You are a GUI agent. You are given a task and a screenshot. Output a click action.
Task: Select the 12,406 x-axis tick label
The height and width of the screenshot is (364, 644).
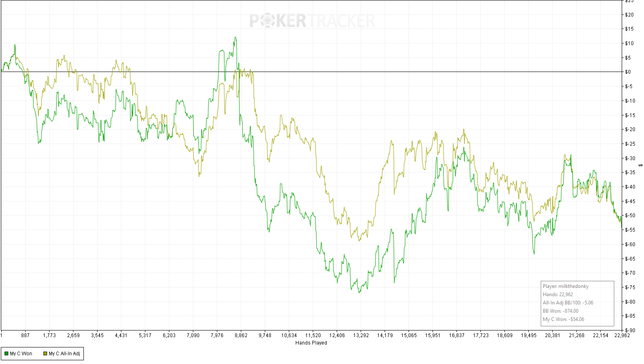click(337, 335)
